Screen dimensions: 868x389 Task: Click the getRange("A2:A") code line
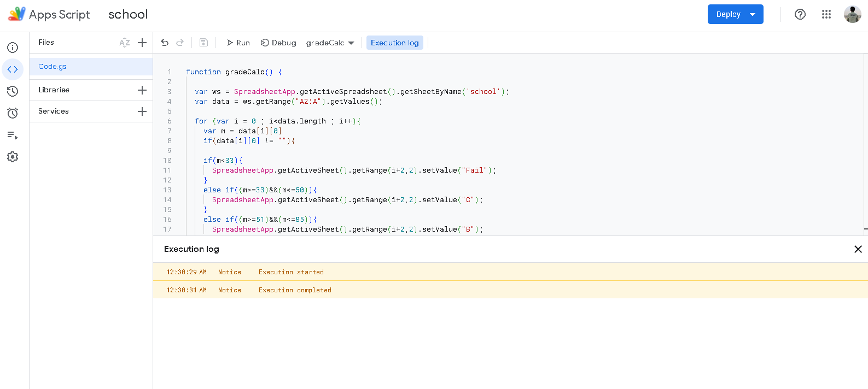click(289, 102)
